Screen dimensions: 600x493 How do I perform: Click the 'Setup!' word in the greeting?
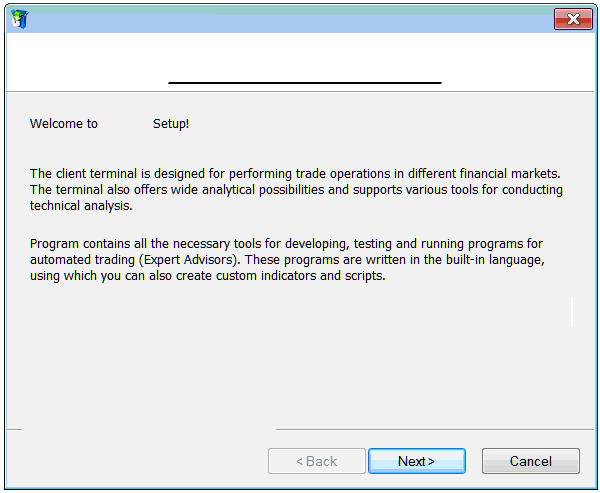coord(171,124)
